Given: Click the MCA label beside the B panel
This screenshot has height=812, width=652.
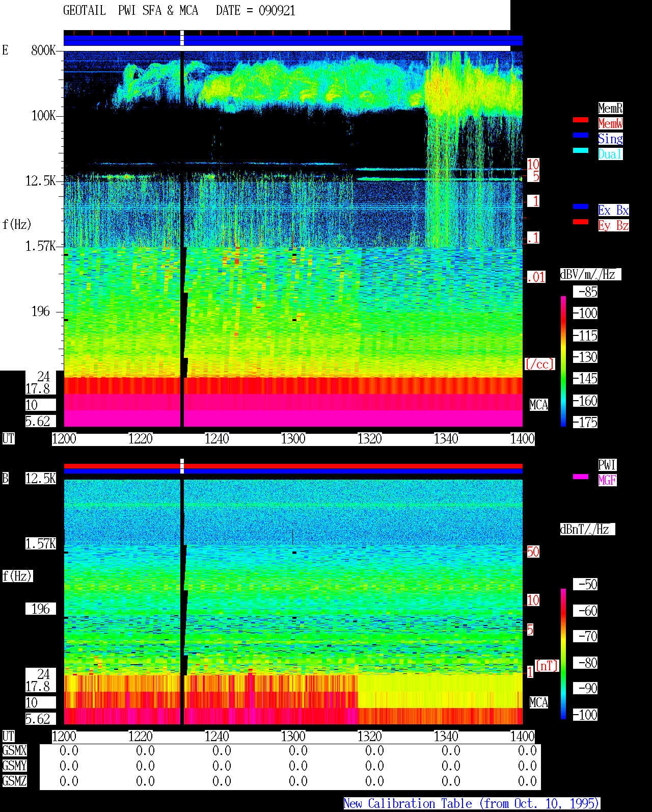Looking at the screenshot, I should tap(539, 702).
